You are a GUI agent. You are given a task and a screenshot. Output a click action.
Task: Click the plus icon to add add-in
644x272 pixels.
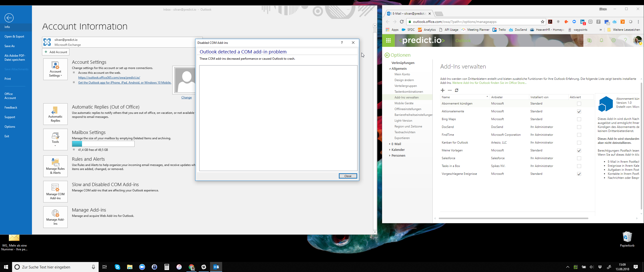442,90
